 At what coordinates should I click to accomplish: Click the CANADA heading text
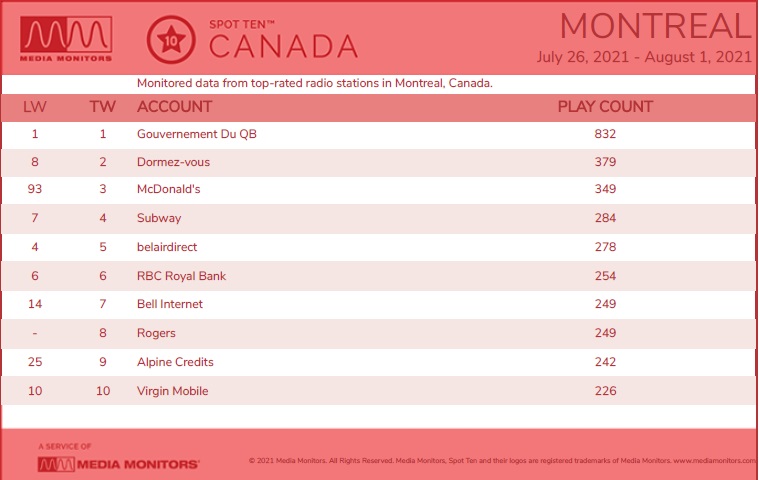tap(284, 47)
